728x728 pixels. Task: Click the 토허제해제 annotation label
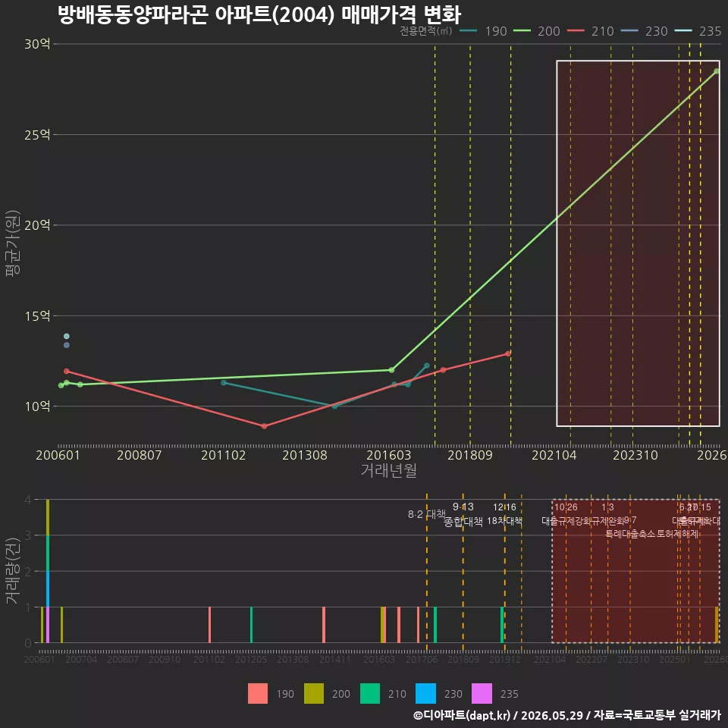click(x=677, y=534)
